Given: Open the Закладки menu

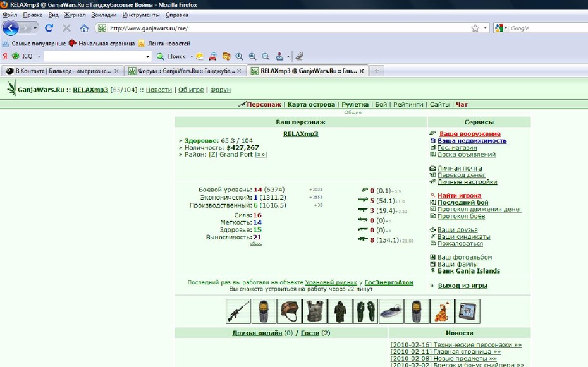Looking at the screenshot, I should click(104, 15).
